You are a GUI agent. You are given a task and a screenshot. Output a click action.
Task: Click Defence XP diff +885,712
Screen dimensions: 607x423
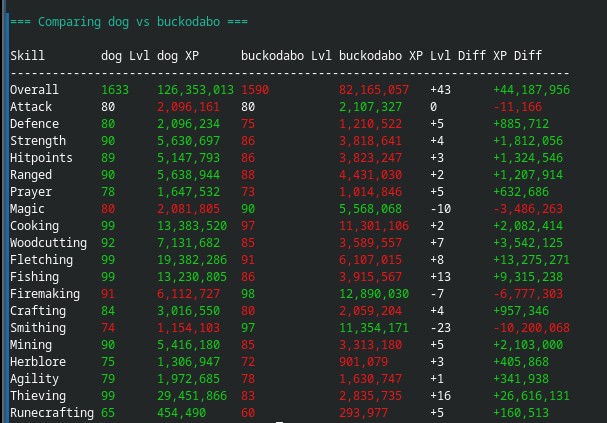pyautogui.click(x=521, y=124)
